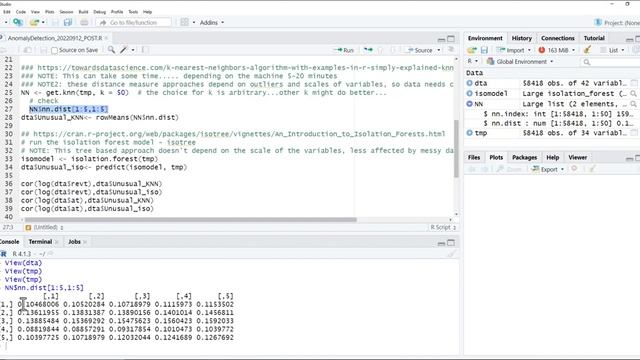Inspect isomodel with its magnifier icon
This screenshot has height=360, width=640.
pyautogui.click(x=633, y=93)
